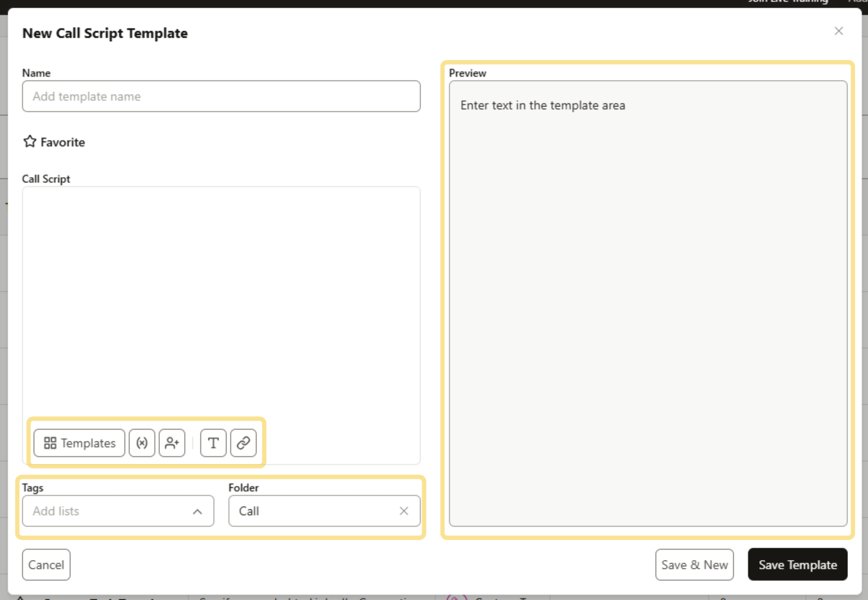Insert a merge field using the (x) icon
The image size is (868, 600).
tap(142, 443)
